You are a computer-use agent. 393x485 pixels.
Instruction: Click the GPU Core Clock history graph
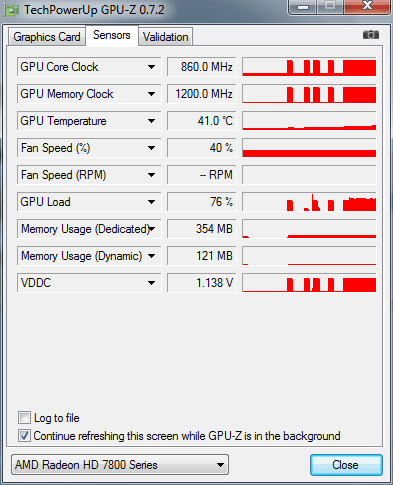click(x=309, y=67)
